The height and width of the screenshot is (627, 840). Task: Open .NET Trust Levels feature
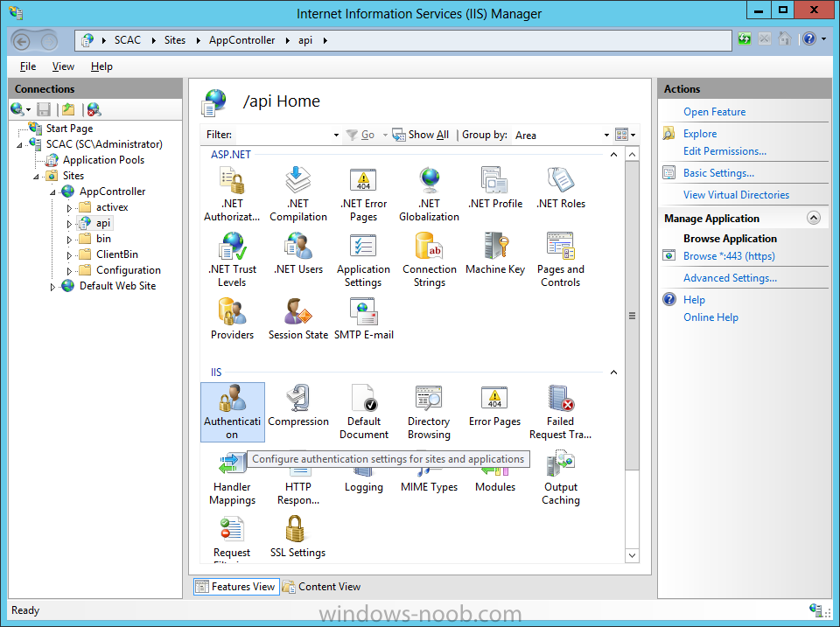coord(232,259)
